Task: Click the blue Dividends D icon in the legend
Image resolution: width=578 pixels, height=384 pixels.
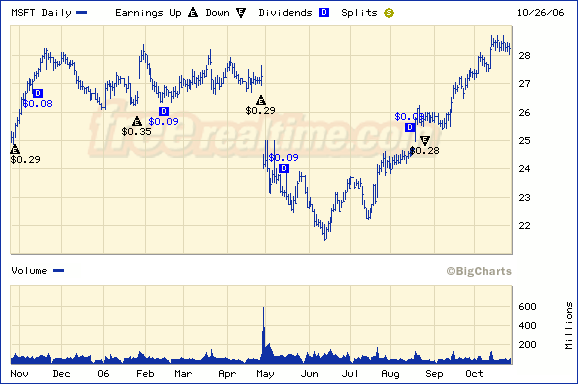Action: click(x=324, y=13)
